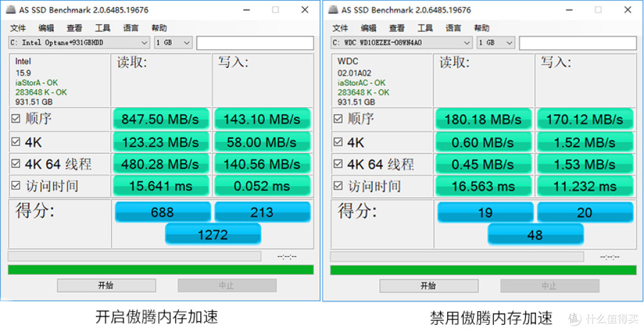Viewport: 644px width, 332px height.
Task: Click 开始 button in the Intel Optane window
Action: tap(106, 286)
